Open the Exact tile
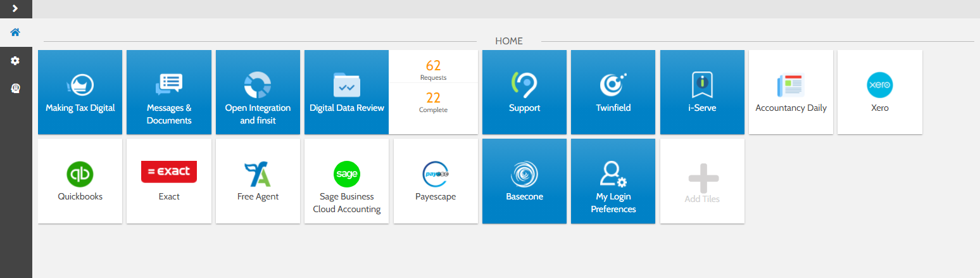Screen dimensions: 980x278 click(x=169, y=181)
